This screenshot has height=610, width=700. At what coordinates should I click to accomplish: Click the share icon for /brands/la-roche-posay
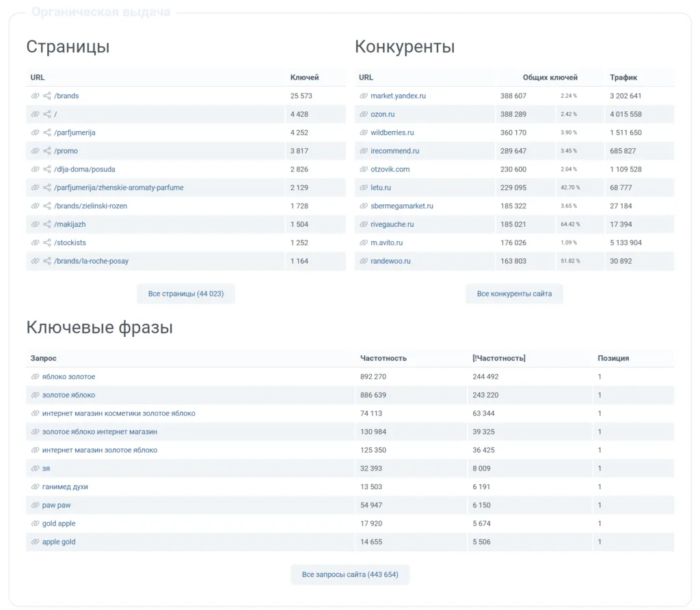[x=47, y=261]
